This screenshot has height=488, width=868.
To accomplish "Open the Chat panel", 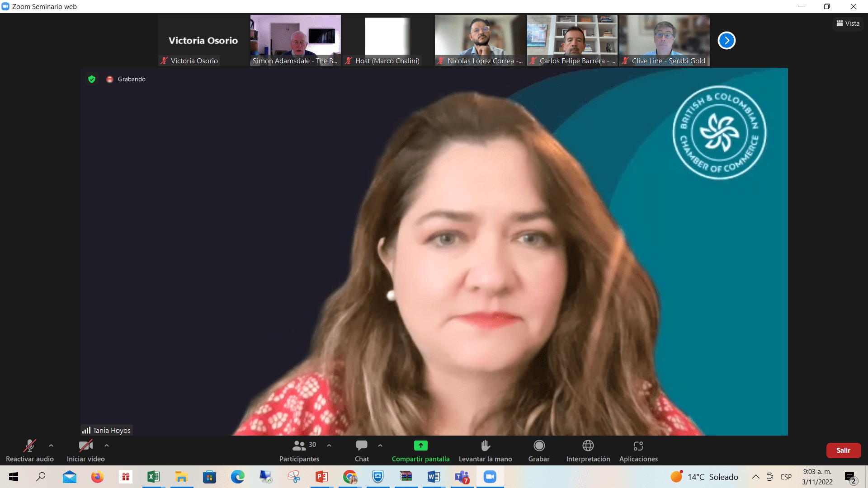I will tap(362, 450).
